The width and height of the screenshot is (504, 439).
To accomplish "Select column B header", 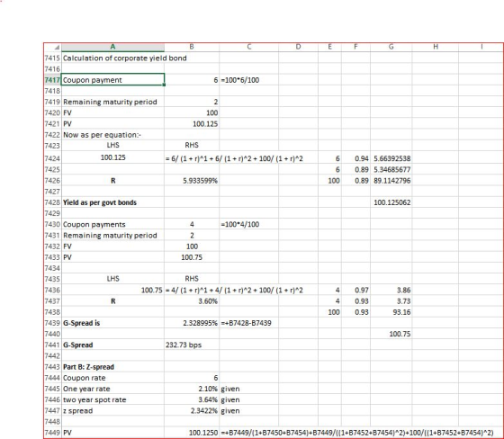I will (192, 47).
